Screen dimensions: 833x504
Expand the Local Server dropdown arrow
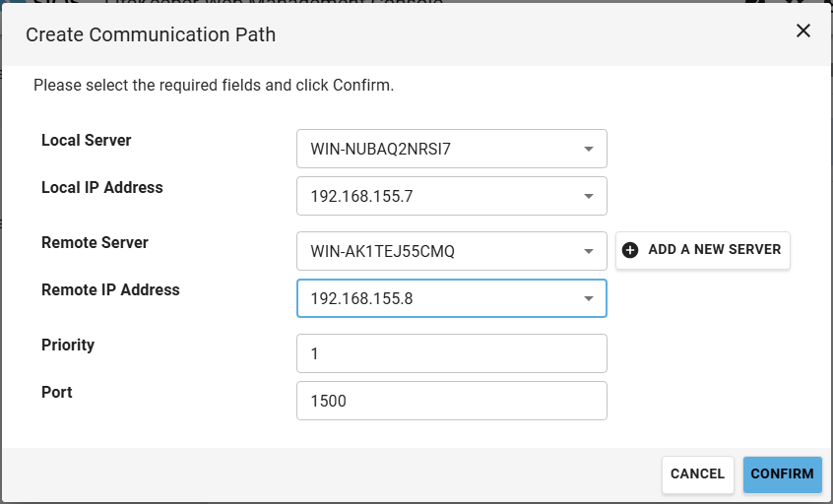tap(588, 150)
